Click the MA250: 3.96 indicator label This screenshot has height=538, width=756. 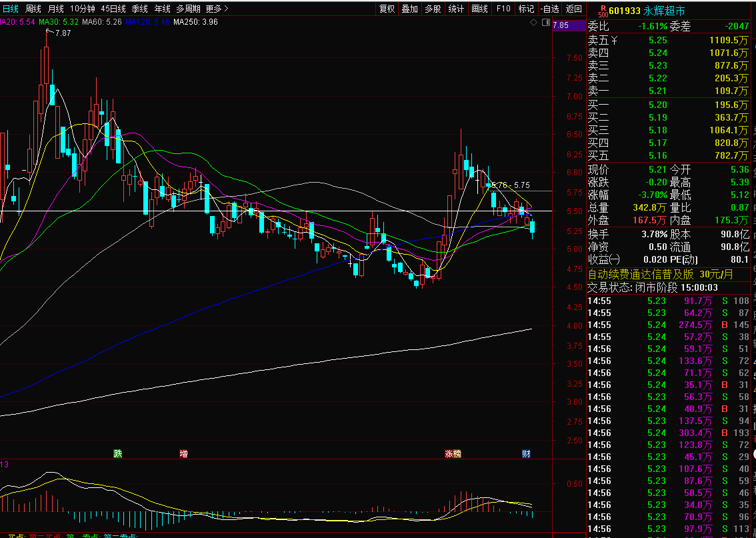[x=196, y=22]
